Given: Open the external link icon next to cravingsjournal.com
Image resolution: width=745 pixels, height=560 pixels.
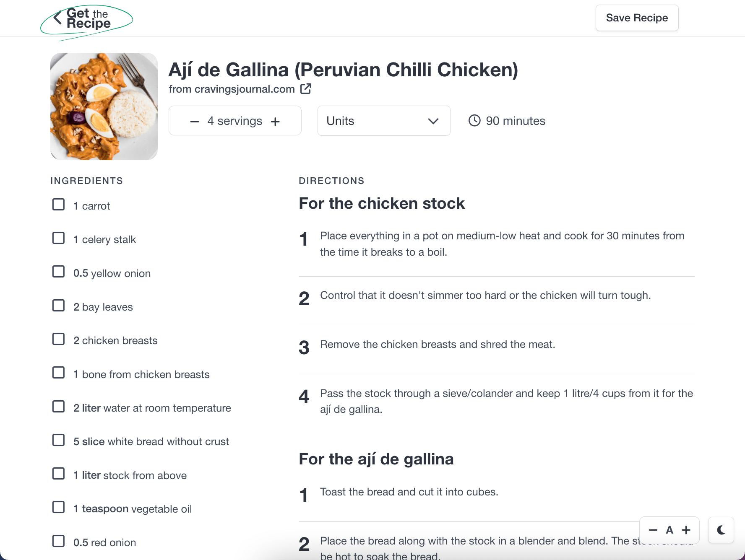Looking at the screenshot, I should point(306,88).
